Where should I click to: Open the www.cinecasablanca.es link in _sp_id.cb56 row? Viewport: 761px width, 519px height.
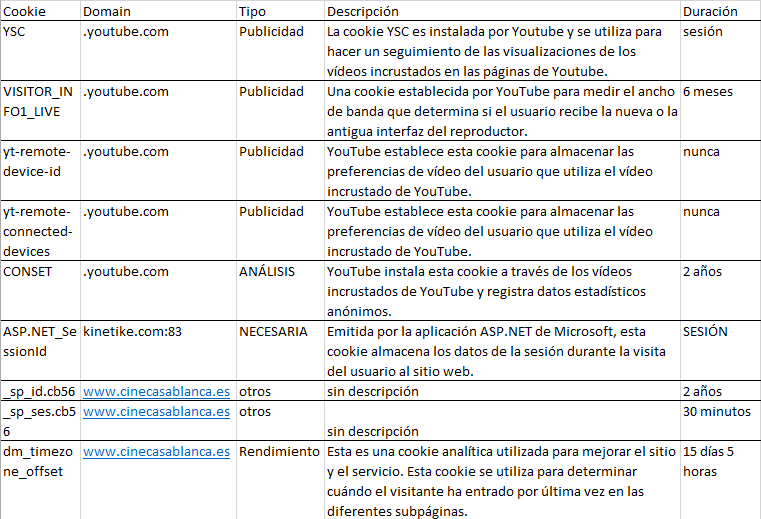click(156, 391)
